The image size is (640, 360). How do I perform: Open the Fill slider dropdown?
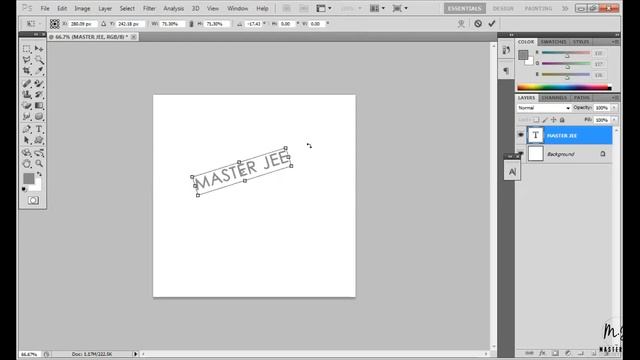(614, 120)
